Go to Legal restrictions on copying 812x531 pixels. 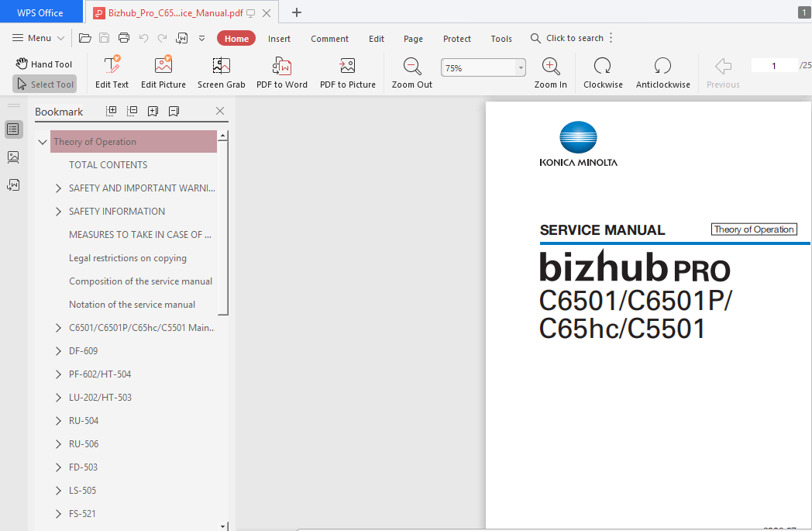128,258
